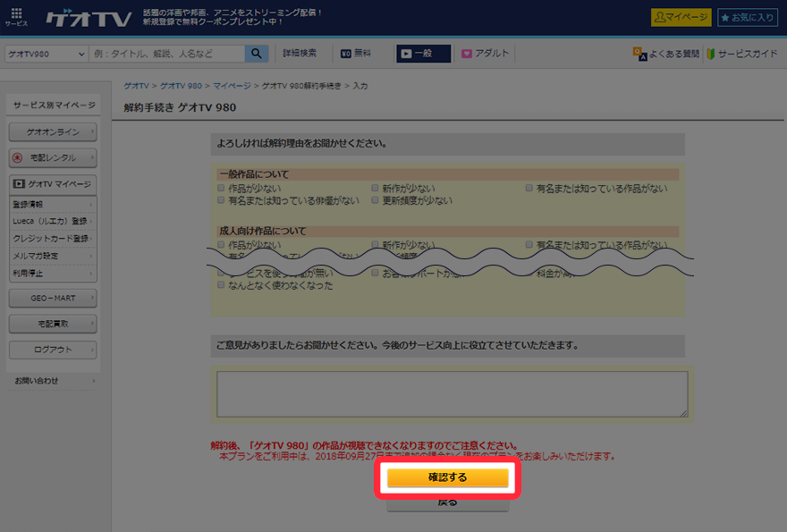
Task: Click the 確認する confirm button
Action: click(x=448, y=477)
